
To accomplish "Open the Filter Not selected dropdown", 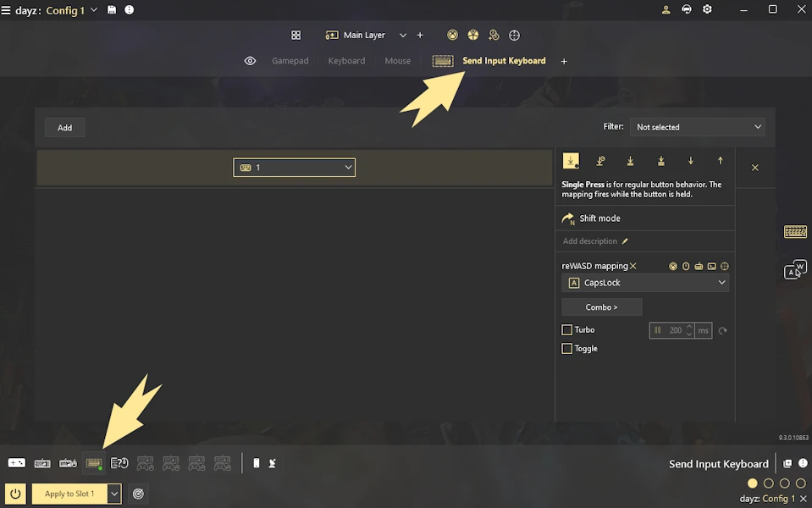I will click(698, 127).
